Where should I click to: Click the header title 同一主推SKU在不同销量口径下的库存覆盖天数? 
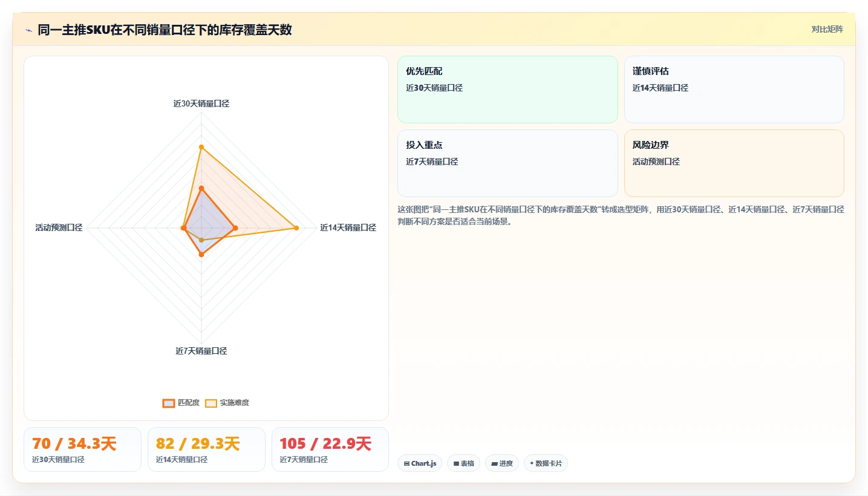coord(165,30)
